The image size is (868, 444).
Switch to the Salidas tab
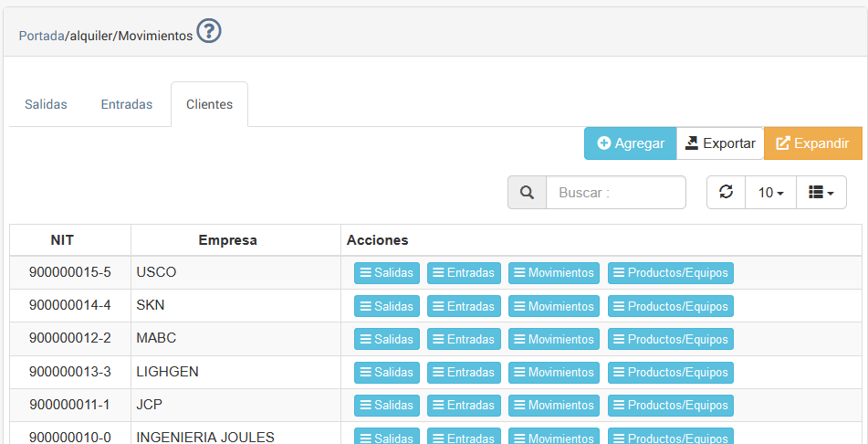[46, 104]
